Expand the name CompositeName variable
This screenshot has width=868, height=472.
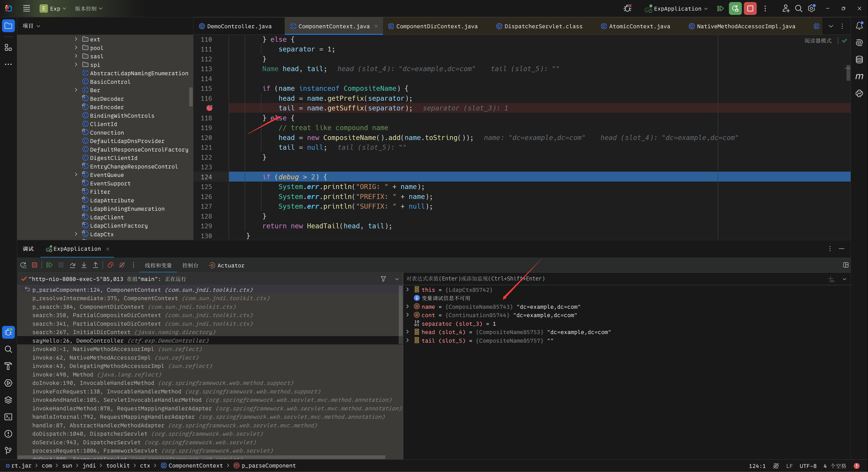coord(407,307)
